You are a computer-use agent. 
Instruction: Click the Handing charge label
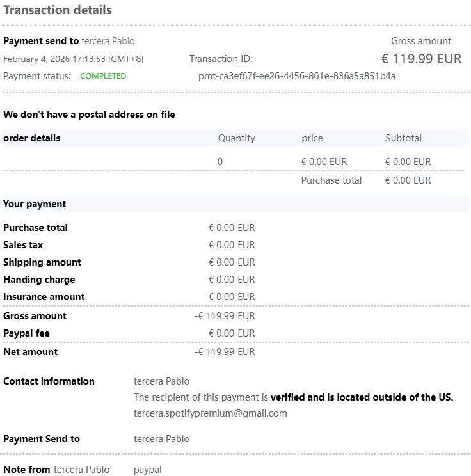coord(39,280)
